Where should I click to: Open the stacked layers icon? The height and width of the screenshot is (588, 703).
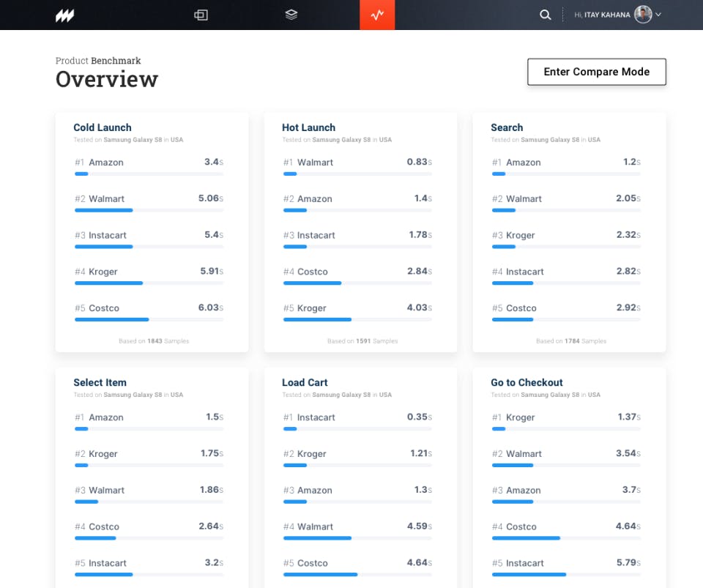tap(291, 15)
